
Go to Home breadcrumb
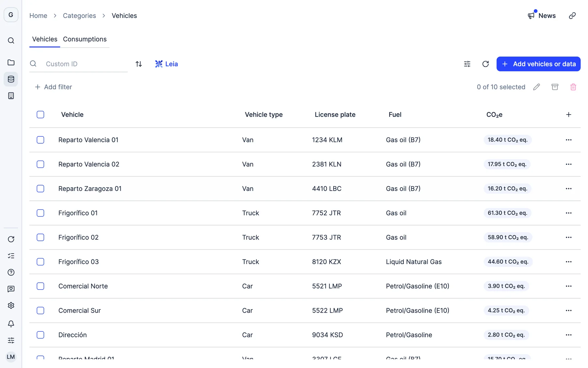point(38,16)
